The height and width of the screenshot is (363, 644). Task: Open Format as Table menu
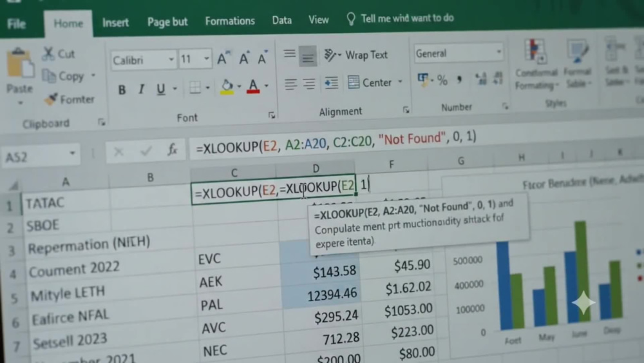(x=578, y=64)
